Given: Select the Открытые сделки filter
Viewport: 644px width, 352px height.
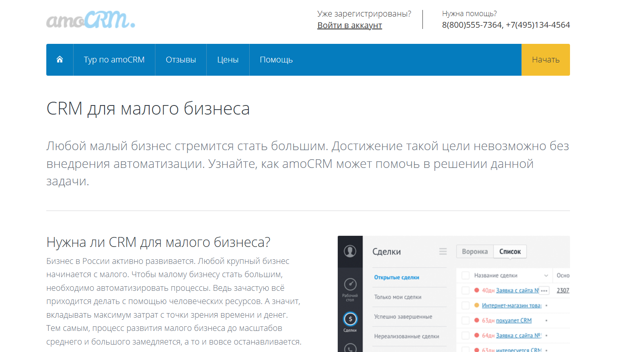Looking at the screenshot, I should pos(397,278).
